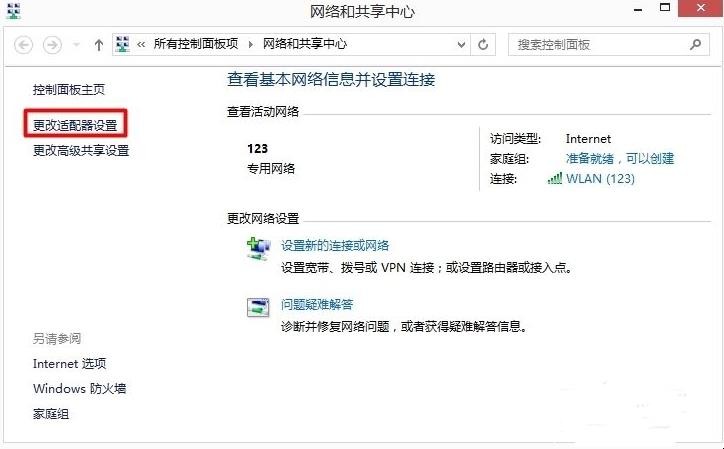Open 更改适配器设置 in sidebar
Screen dimensions: 724x449
pyautogui.click(x=75, y=125)
